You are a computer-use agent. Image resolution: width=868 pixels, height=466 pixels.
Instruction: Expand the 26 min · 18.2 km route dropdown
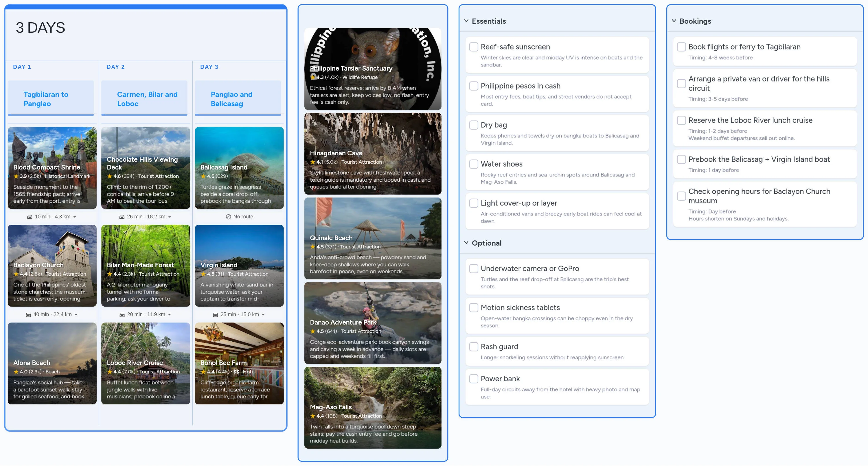170,217
